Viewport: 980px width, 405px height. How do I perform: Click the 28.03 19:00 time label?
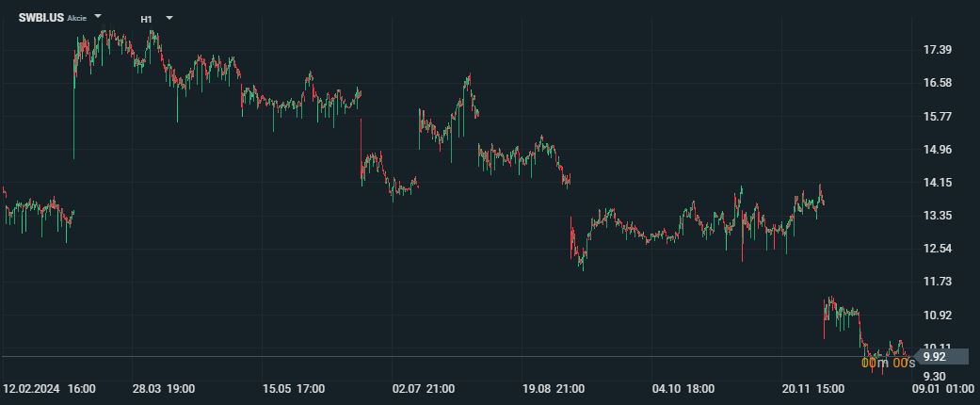tap(164, 388)
